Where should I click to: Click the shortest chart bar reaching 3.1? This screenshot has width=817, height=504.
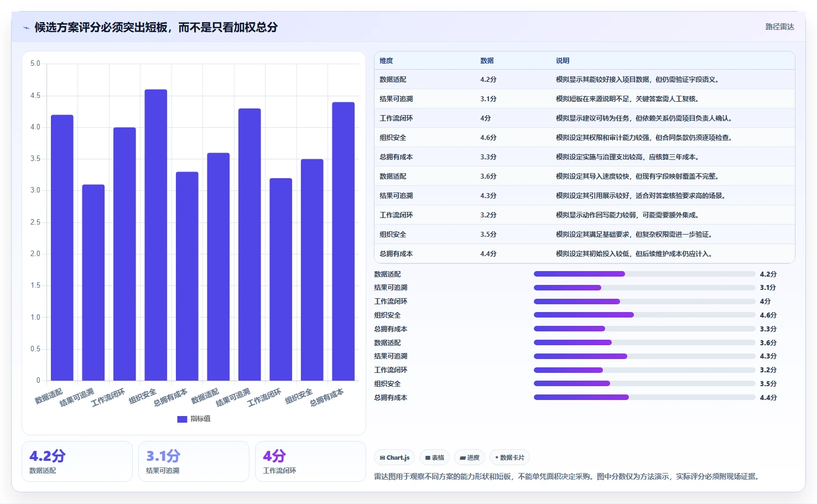click(x=93, y=283)
